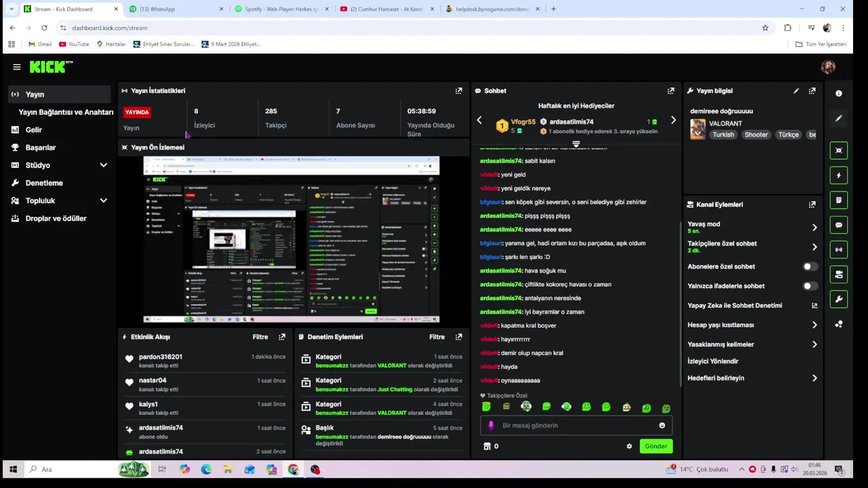Screen dimensions: 868x488
Task: Open Hedefleri belirleyin chevron
Action: pyautogui.click(x=814, y=378)
